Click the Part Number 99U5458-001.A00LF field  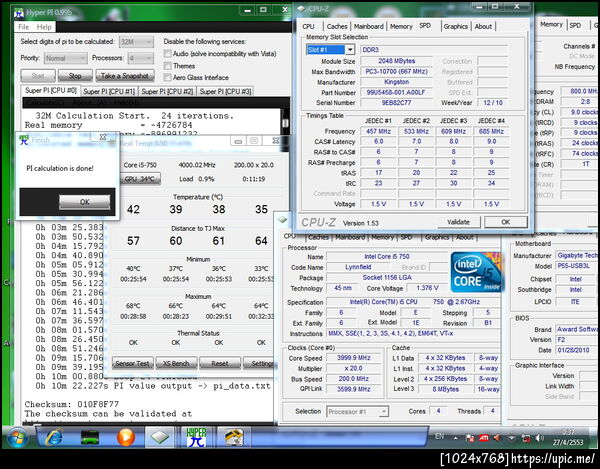click(x=396, y=92)
